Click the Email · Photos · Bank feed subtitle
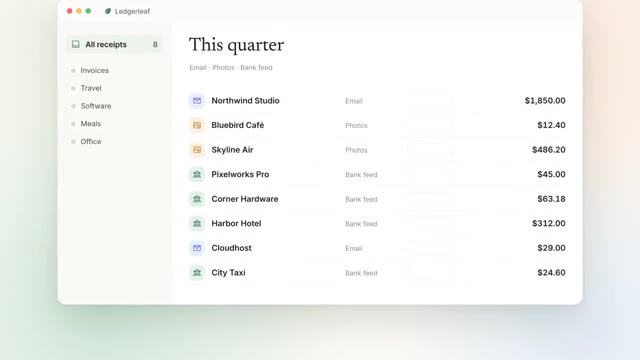This screenshot has height=360, width=640. click(x=231, y=68)
